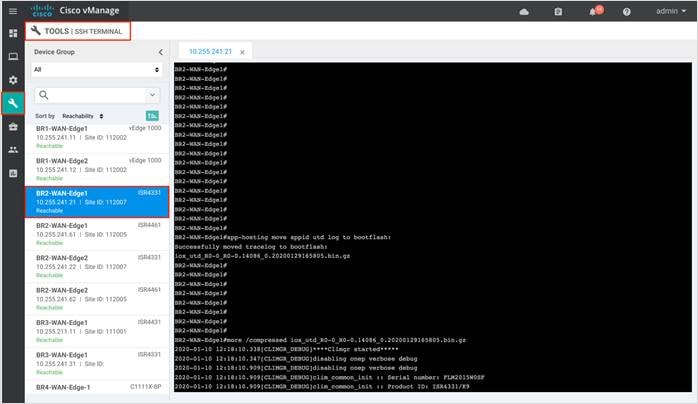698x404 pixels.
Task: Click the cloud icon in header
Action: point(524,12)
